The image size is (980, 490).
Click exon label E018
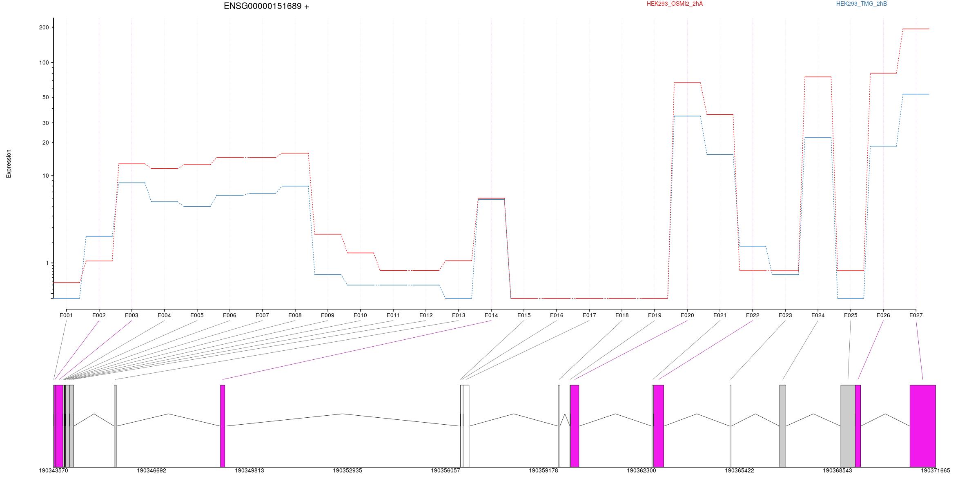622,315
